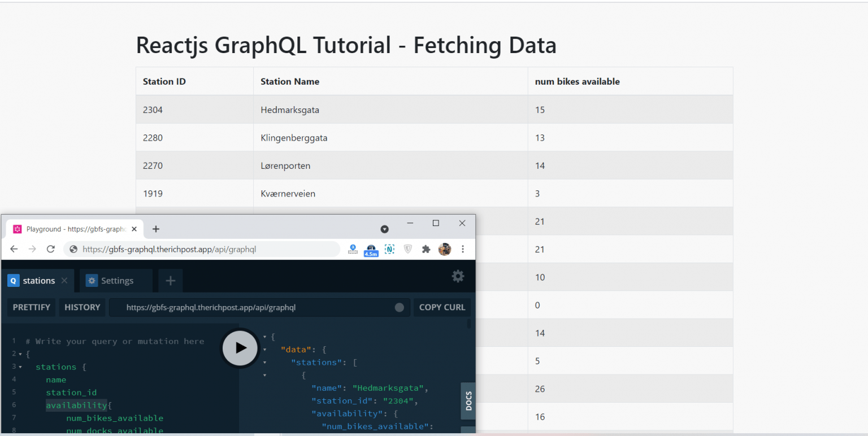
Task: Open the browser Extensions puzzle piece icon
Action: (426, 249)
